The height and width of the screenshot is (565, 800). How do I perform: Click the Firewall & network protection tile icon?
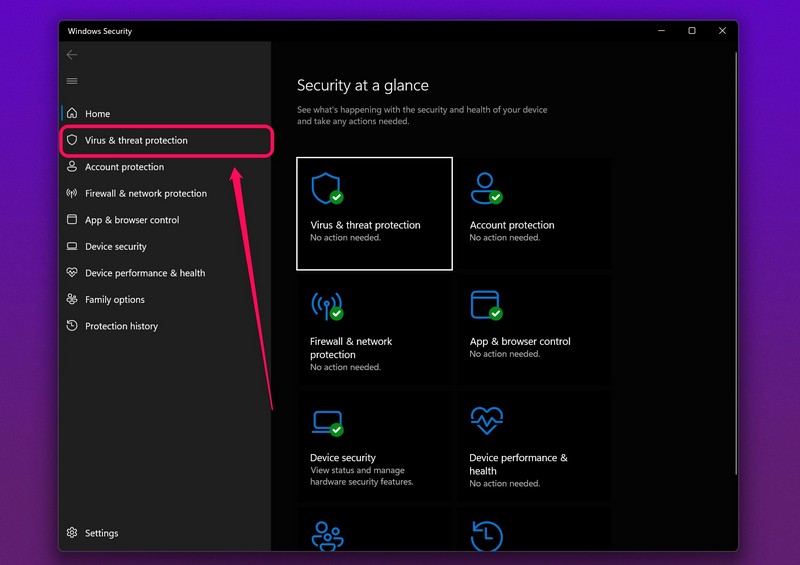click(x=327, y=305)
